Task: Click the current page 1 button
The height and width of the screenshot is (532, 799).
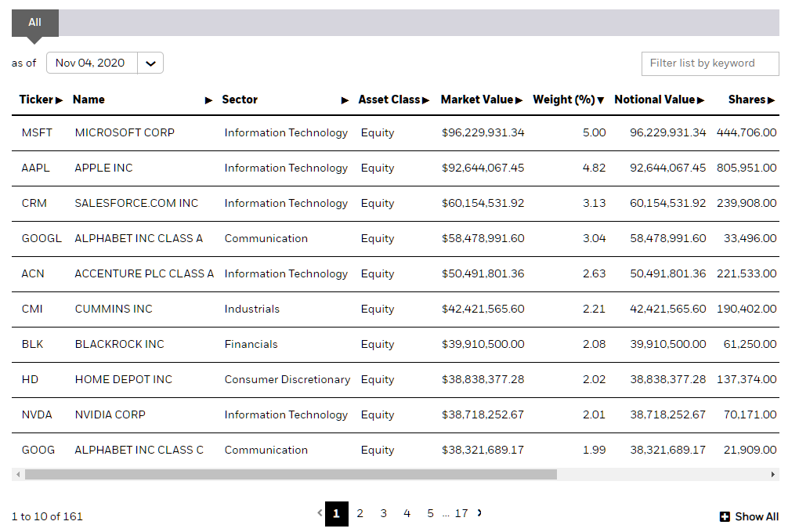Action: (x=336, y=514)
